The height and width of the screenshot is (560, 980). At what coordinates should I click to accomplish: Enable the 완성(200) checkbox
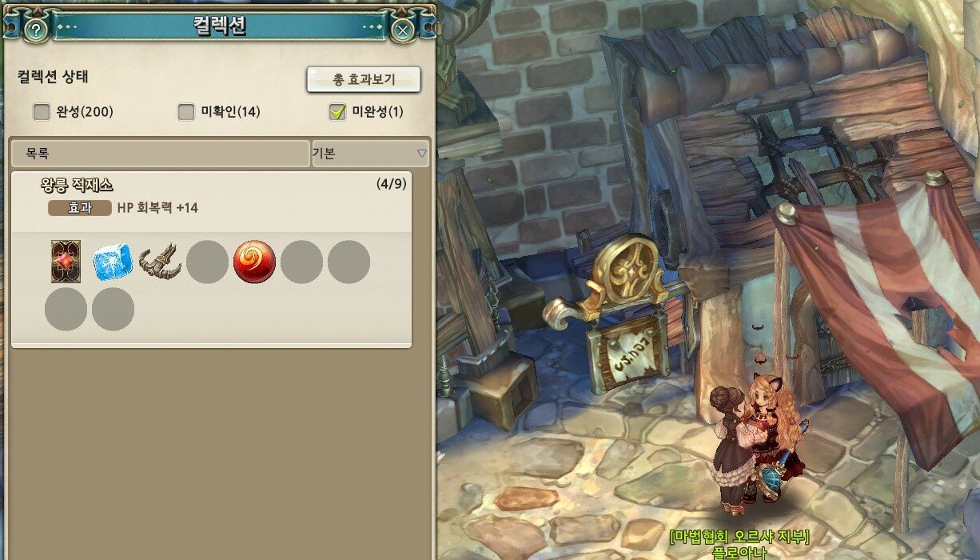[x=41, y=112]
